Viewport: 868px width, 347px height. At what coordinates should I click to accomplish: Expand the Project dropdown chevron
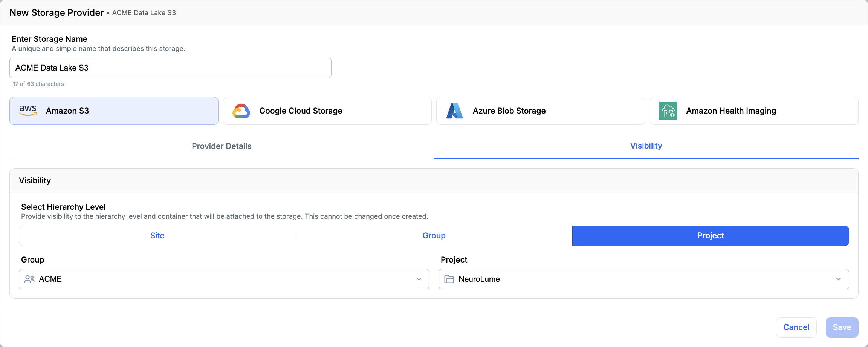839,279
